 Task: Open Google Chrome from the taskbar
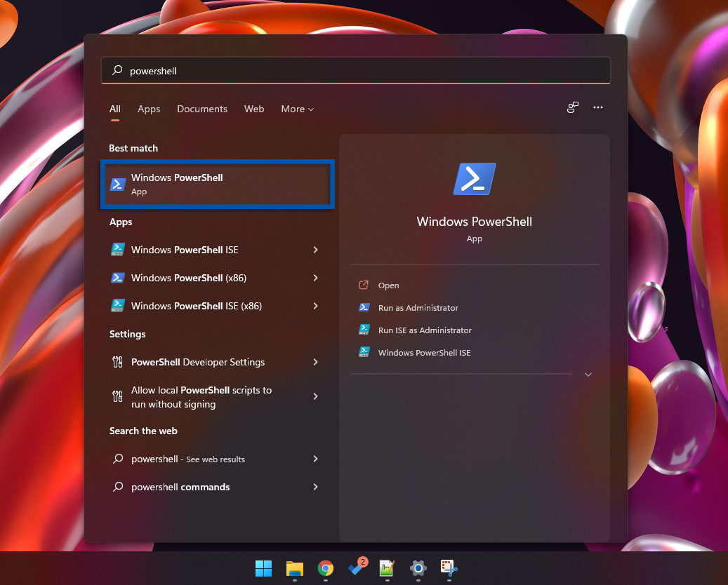[x=325, y=570]
